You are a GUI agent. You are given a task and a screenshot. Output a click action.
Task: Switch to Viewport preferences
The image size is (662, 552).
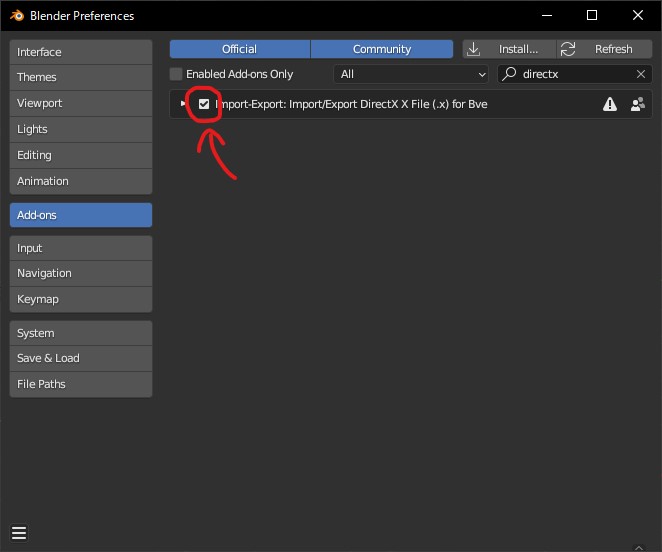click(81, 103)
